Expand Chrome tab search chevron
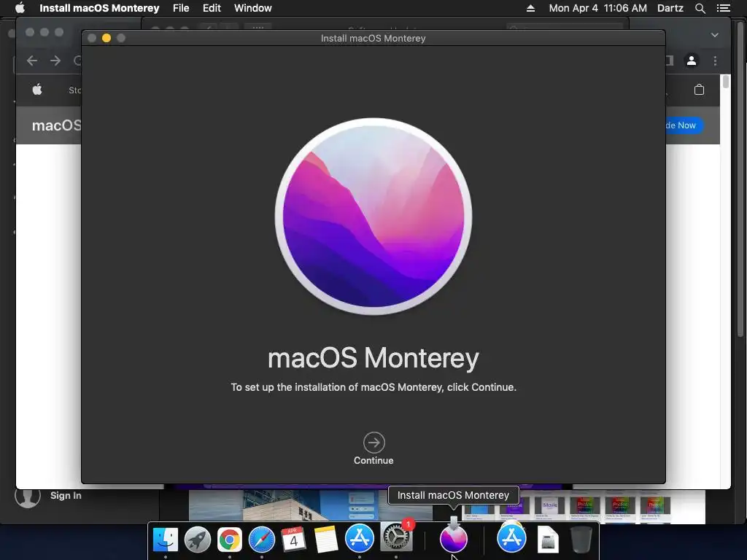The height and width of the screenshot is (560, 747). point(715,35)
